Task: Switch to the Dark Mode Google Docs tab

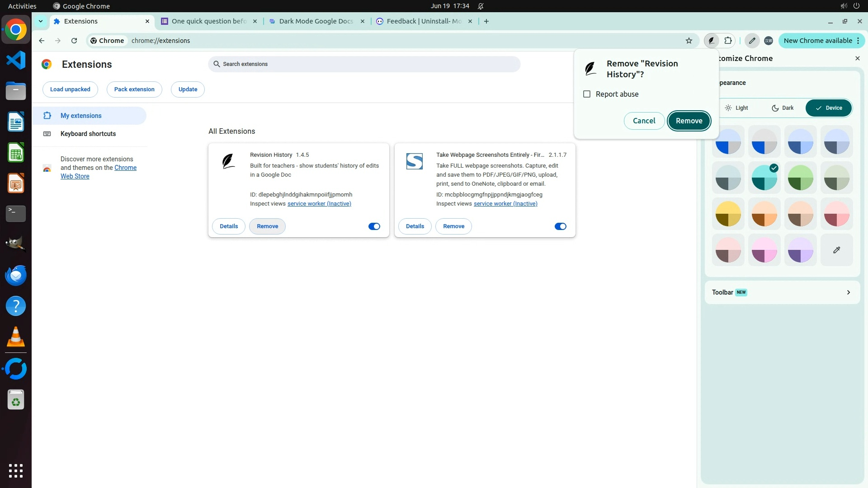Action: click(316, 21)
